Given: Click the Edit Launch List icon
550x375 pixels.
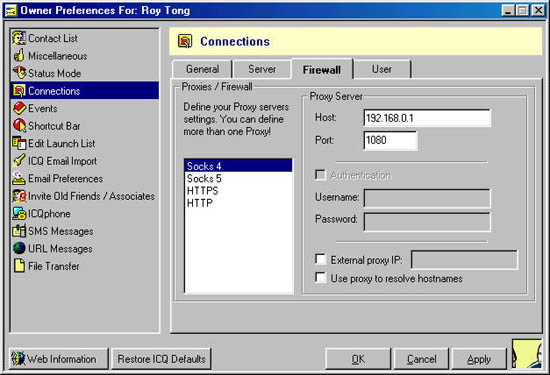Looking at the screenshot, I should 19,143.
